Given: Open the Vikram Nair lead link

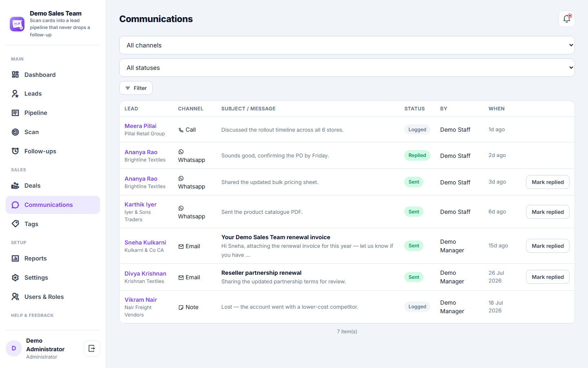Looking at the screenshot, I should click(x=141, y=300).
